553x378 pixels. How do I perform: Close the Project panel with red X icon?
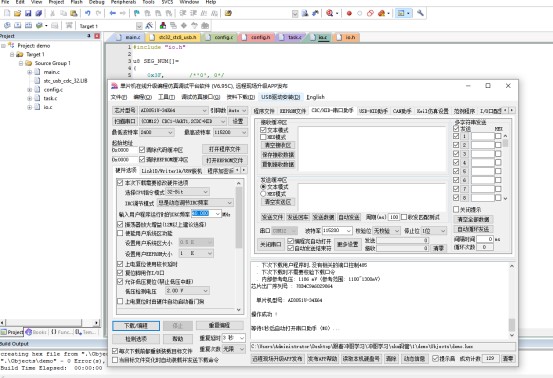point(97,36)
